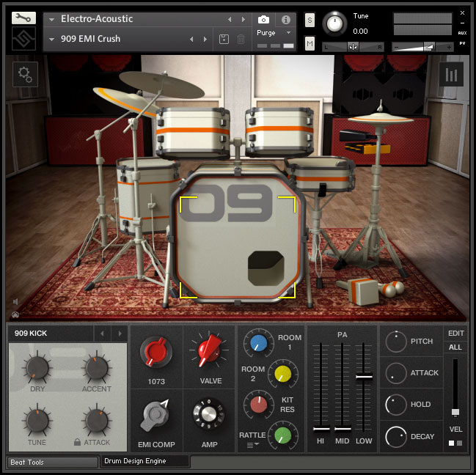Image resolution: width=476 pixels, height=475 pixels.
Task: Switch to the Drum Design Engine tab
Action: [144, 461]
